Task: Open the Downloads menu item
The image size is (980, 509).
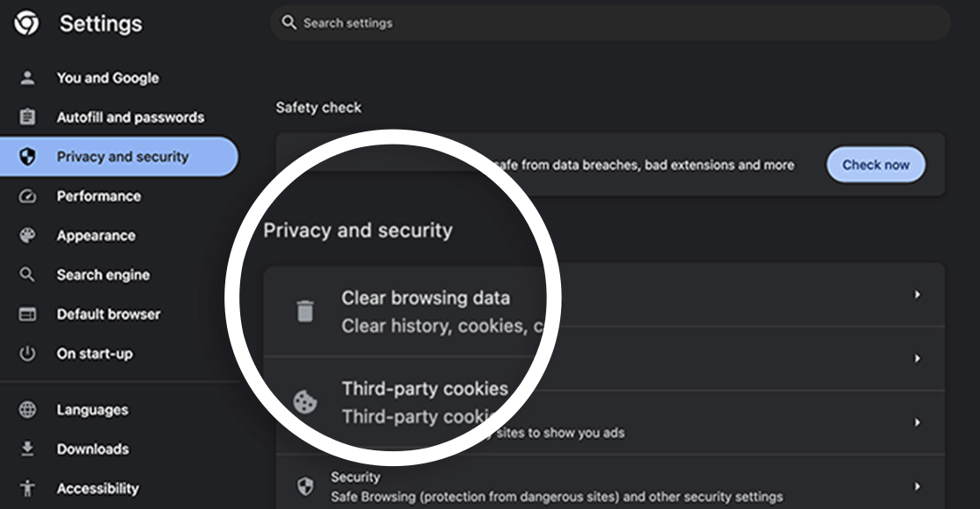Action: 93,449
